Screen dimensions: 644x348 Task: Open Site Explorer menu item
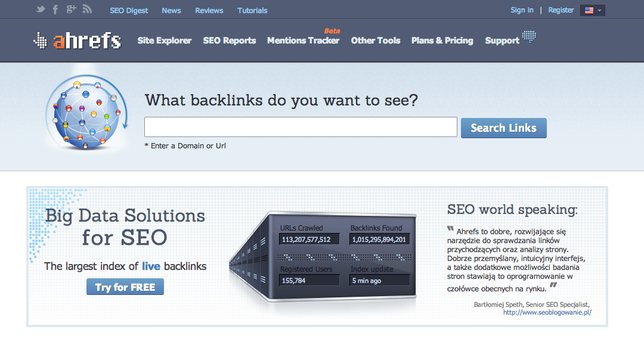click(165, 41)
